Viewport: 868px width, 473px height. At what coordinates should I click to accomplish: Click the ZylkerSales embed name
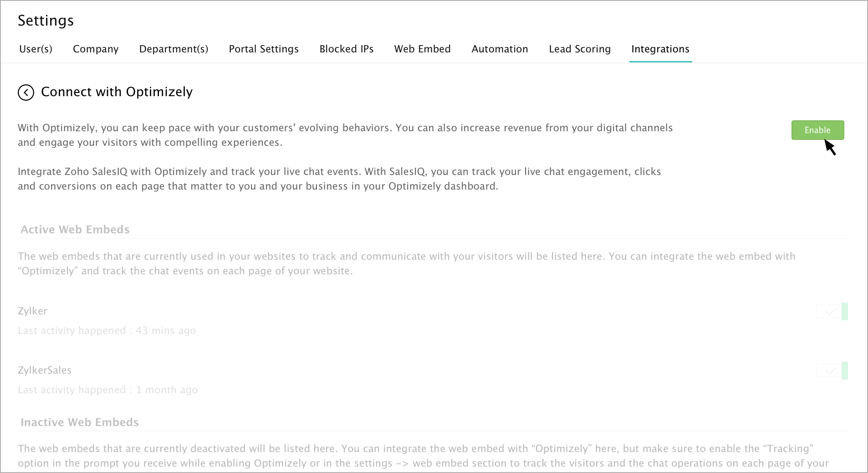[x=45, y=370]
